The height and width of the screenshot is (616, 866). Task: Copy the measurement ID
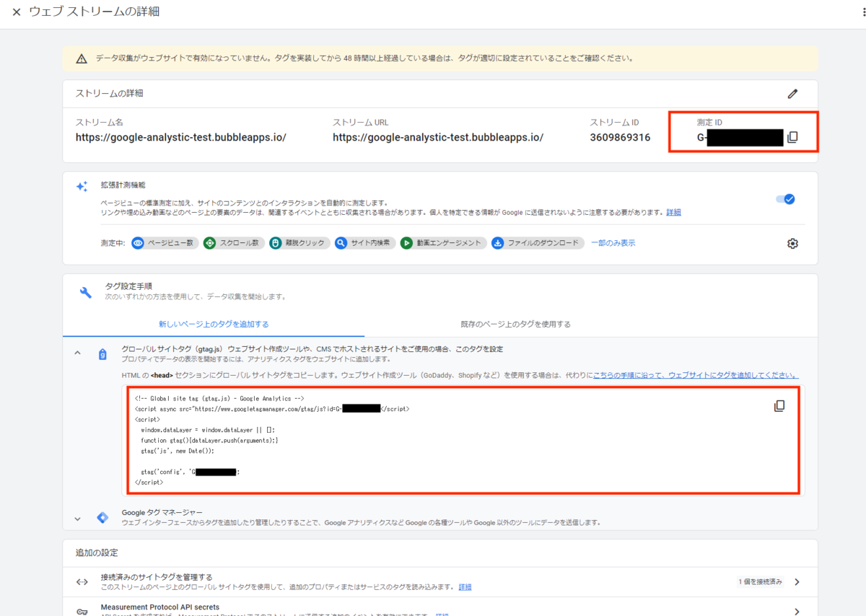click(x=792, y=137)
